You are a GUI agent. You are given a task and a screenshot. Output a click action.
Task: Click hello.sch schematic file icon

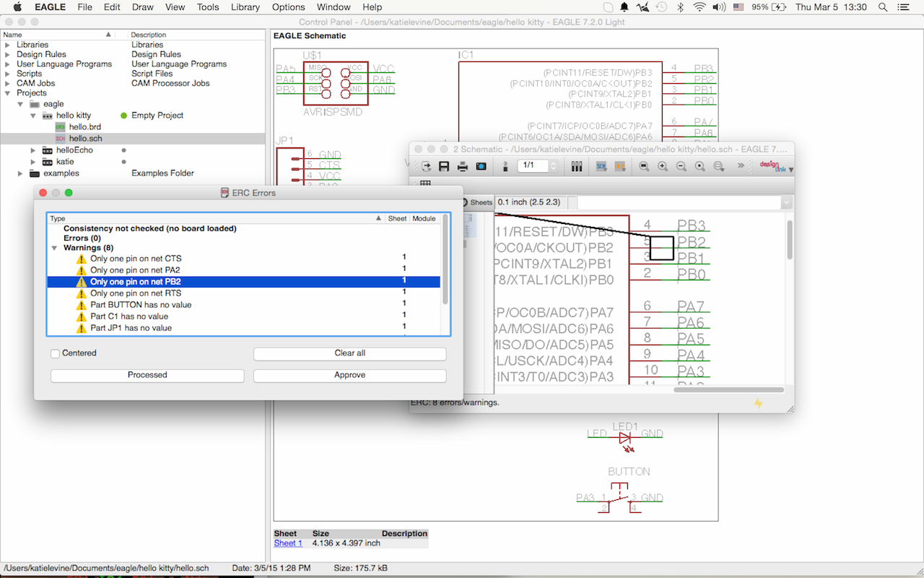[60, 138]
